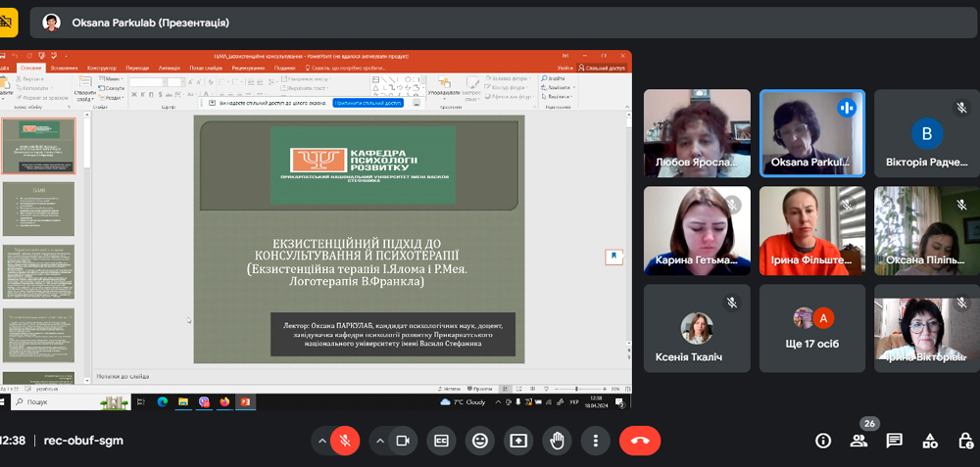This screenshot has height=467, width=980.
Task: Select the second slide thumbnail in panel
Action: (38, 208)
